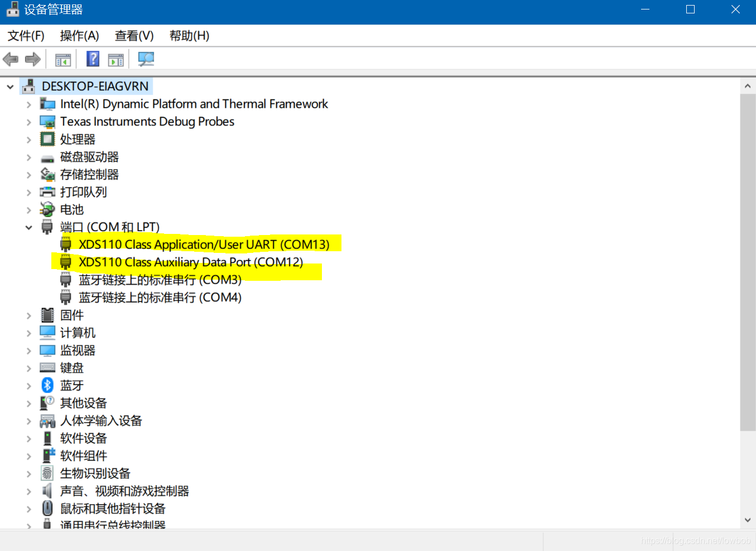Image resolution: width=756 pixels, height=551 pixels.
Task: Click the scrollbar down arrow
Action: pyautogui.click(x=748, y=520)
